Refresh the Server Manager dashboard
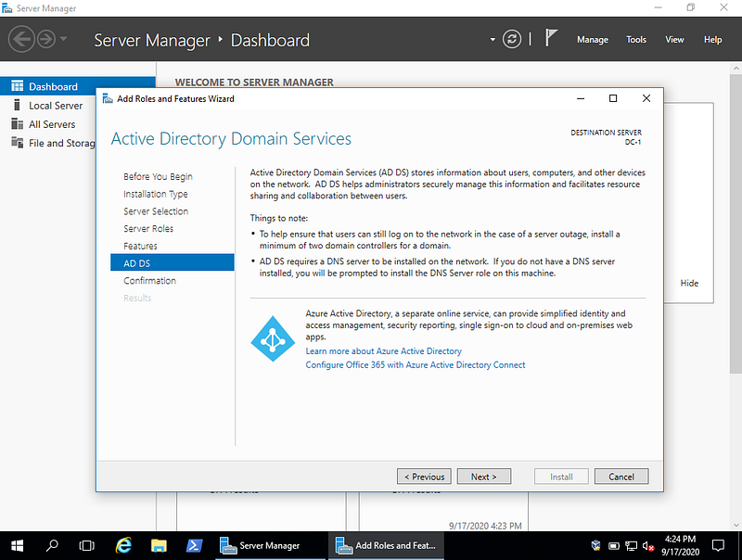742x560 pixels. (x=512, y=39)
